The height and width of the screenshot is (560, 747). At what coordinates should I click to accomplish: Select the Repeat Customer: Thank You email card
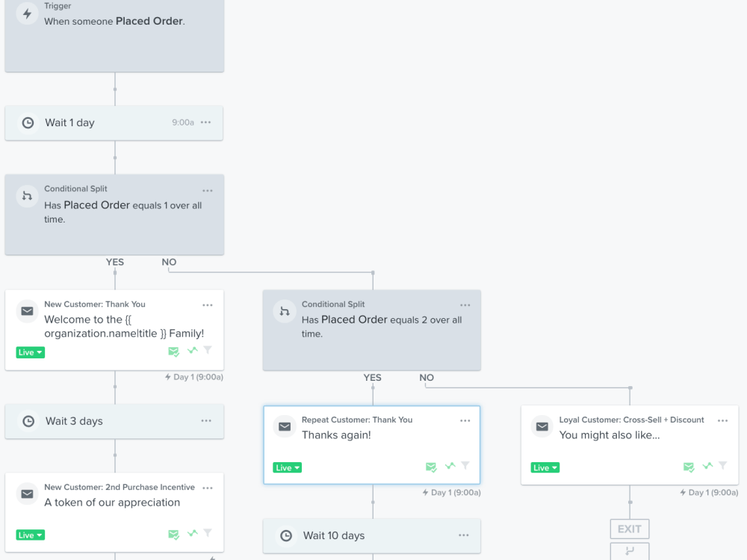(371, 445)
